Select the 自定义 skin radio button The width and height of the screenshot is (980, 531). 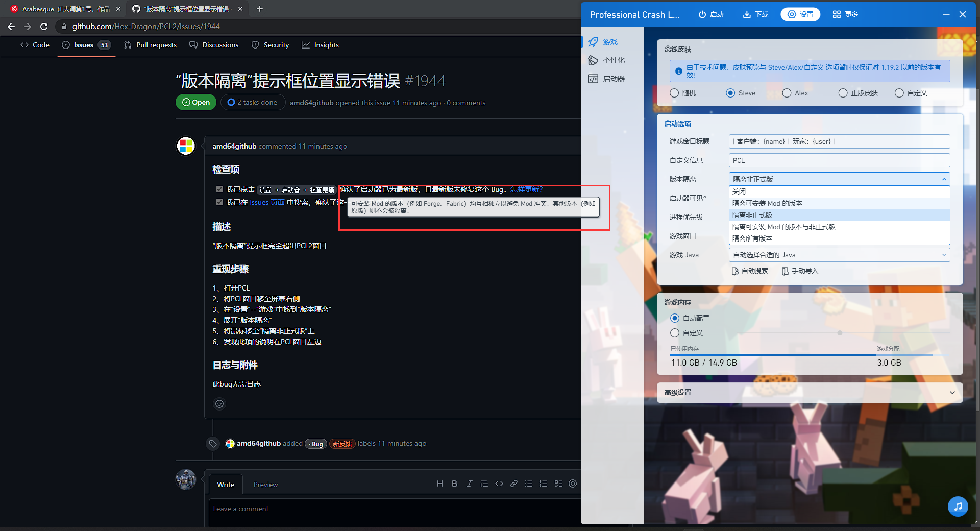899,93
